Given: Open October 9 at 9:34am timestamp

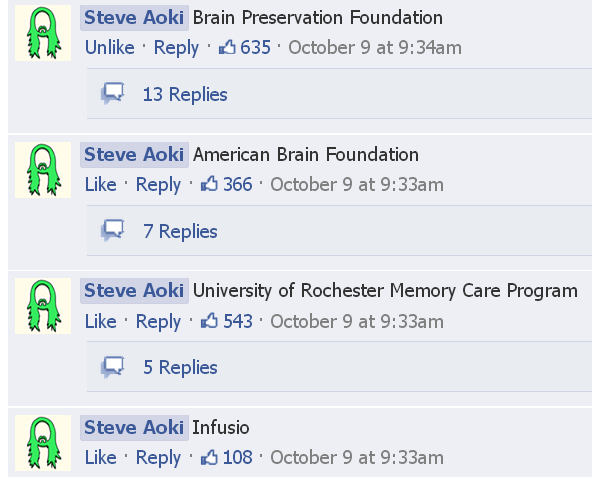Looking at the screenshot, I should tap(375, 48).
